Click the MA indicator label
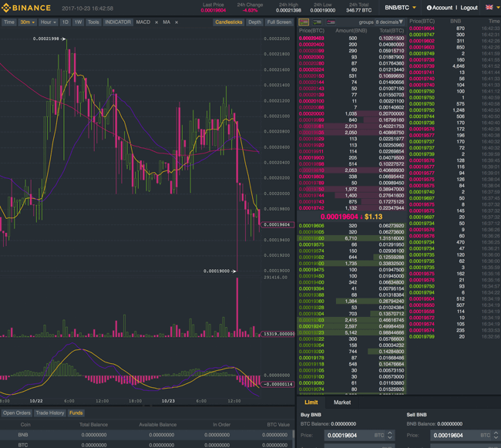This screenshot has height=448, width=501. click(166, 22)
